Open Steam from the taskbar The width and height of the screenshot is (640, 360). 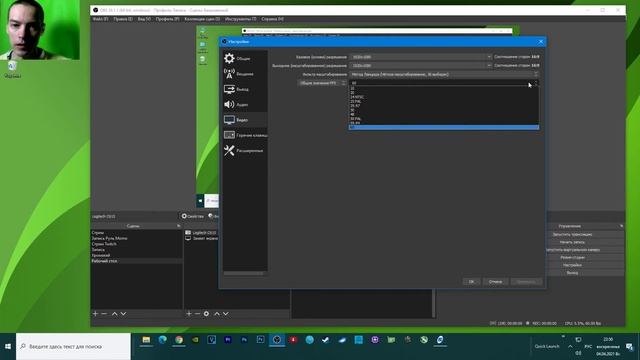tap(326, 340)
